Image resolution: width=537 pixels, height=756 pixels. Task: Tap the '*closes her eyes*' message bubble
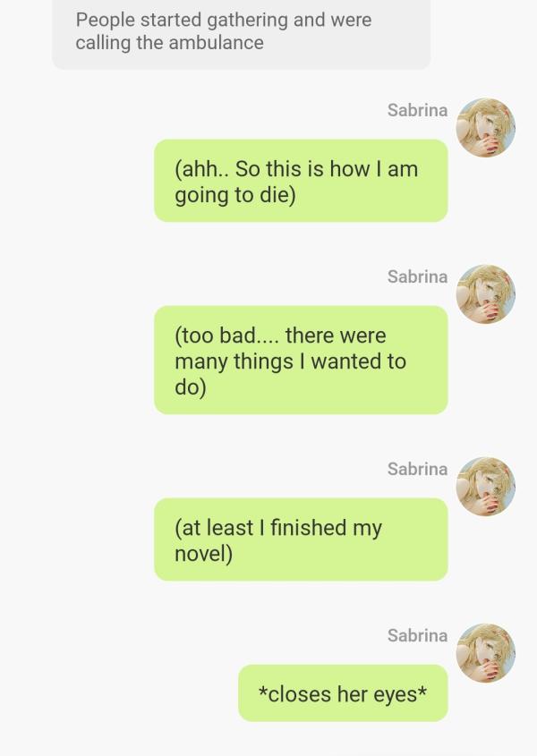[x=342, y=693]
